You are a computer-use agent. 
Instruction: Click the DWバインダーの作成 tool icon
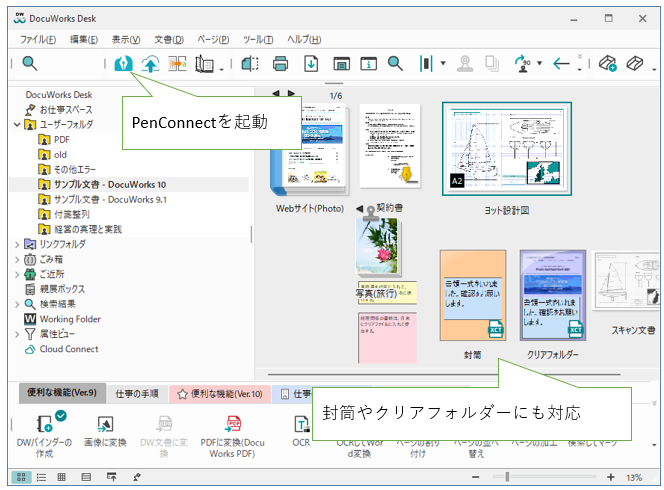(45, 423)
